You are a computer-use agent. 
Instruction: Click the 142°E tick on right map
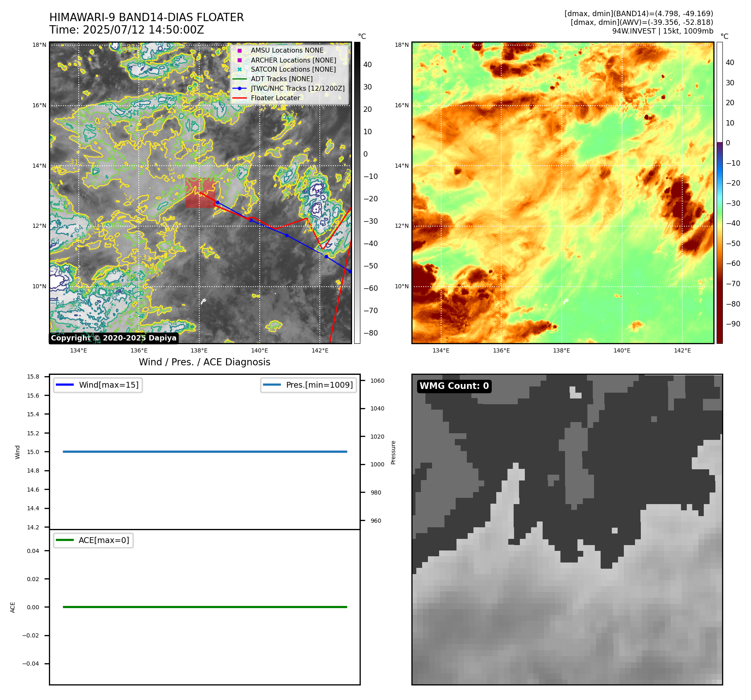click(x=682, y=350)
